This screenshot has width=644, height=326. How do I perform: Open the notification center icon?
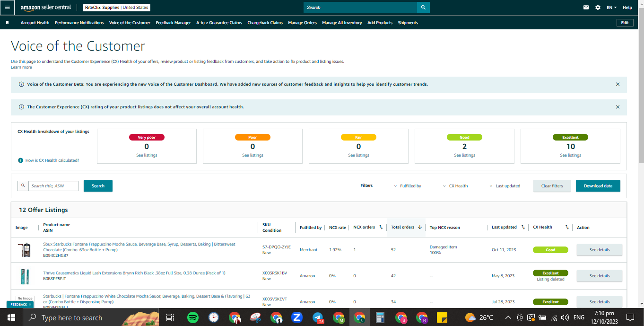[x=630, y=317]
